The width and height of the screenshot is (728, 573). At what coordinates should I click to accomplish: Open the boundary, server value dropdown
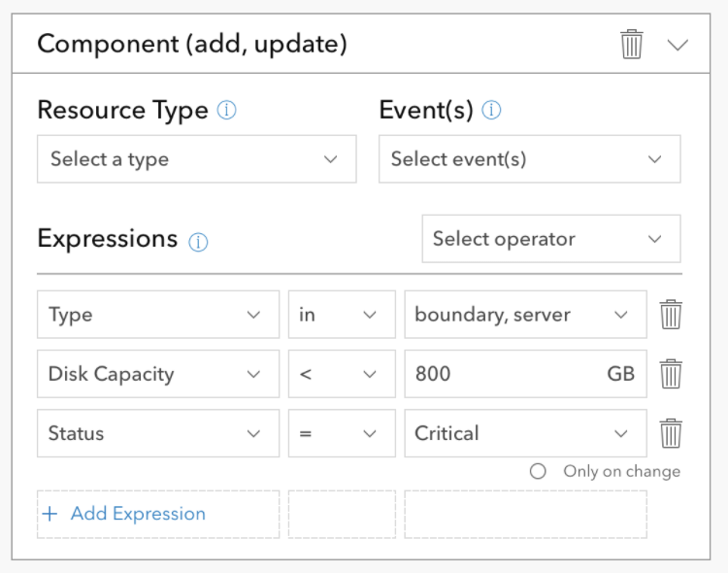(525, 315)
